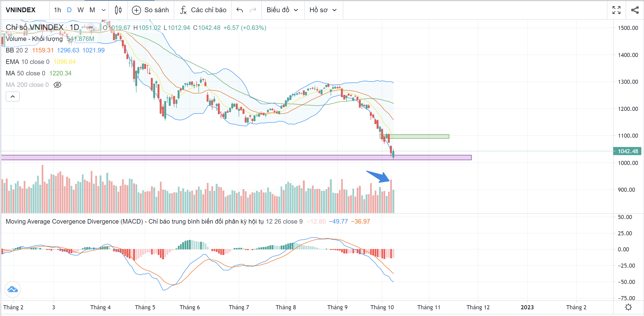Select the green resistance zone rectangle
The width and height of the screenshot is (644, 316).
point(414,136)
